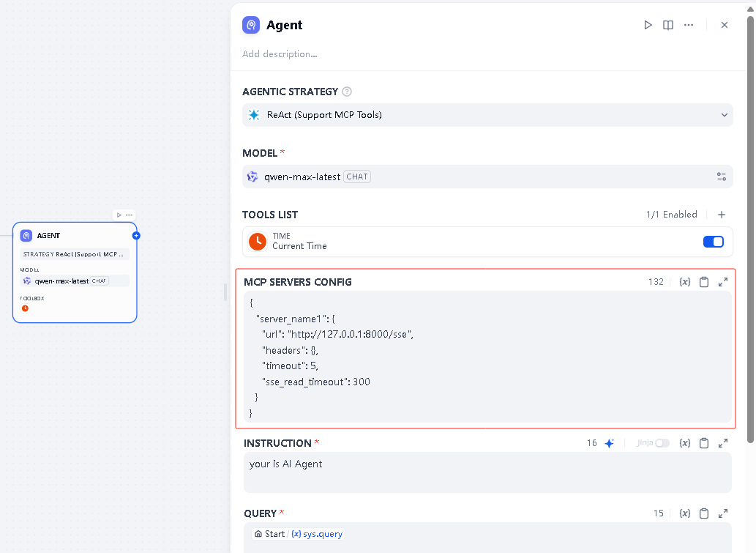
Task: Expand MCP Servers Config to fullscreen
Action: click(x=723, y=281)
